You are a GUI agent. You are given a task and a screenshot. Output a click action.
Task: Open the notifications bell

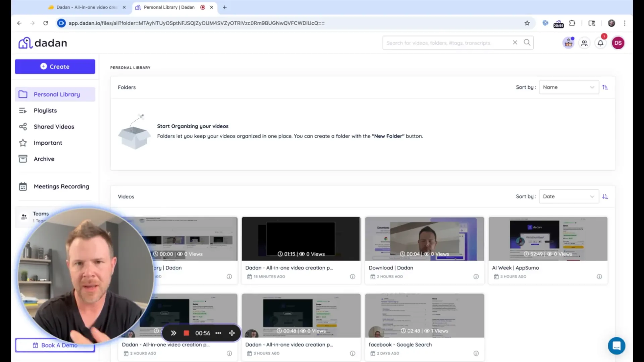600,43
